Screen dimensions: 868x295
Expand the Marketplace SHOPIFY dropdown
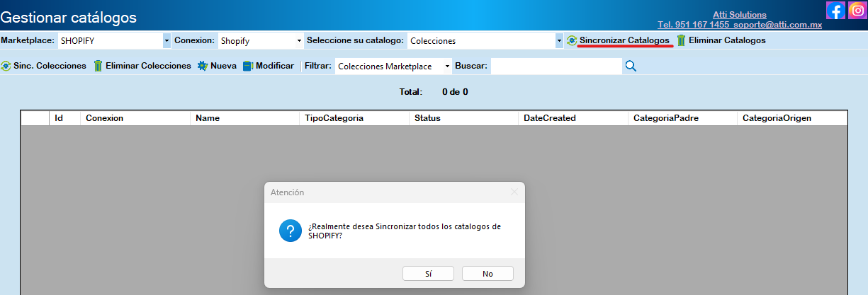tap(167, 41)
